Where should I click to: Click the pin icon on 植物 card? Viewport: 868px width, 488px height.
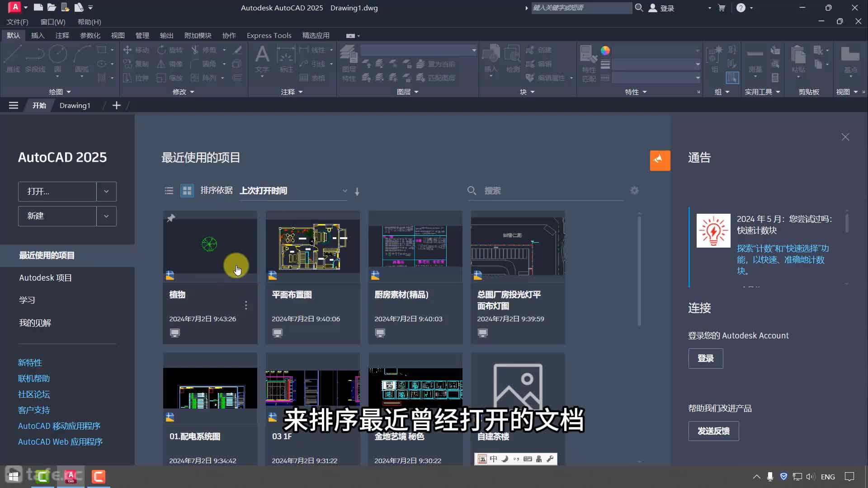point(171,218)
